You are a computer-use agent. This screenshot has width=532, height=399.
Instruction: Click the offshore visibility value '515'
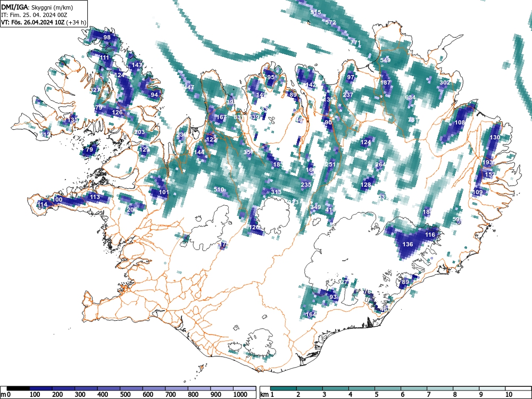coord(315,12)
